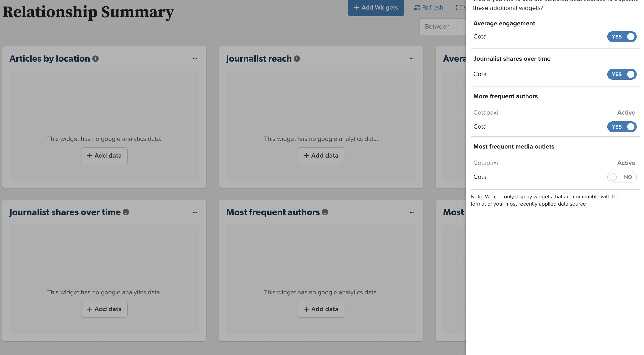The height and width of the screenshot is (355, 644).
Task: Toggle Cota switch under More frequent authors
Action: 622,127
